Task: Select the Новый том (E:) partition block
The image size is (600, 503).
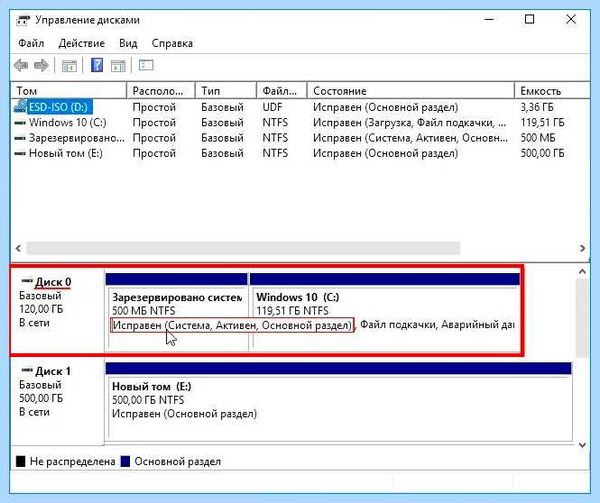Action: (x=339, y=400)
